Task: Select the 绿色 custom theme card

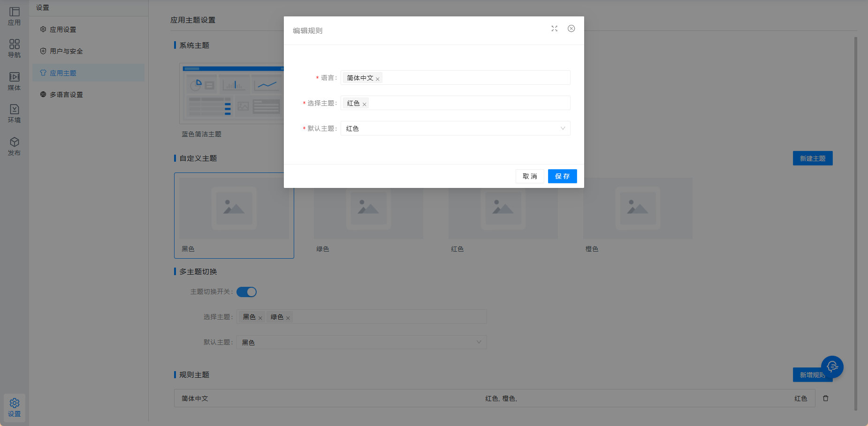Action: pos(368,216)
